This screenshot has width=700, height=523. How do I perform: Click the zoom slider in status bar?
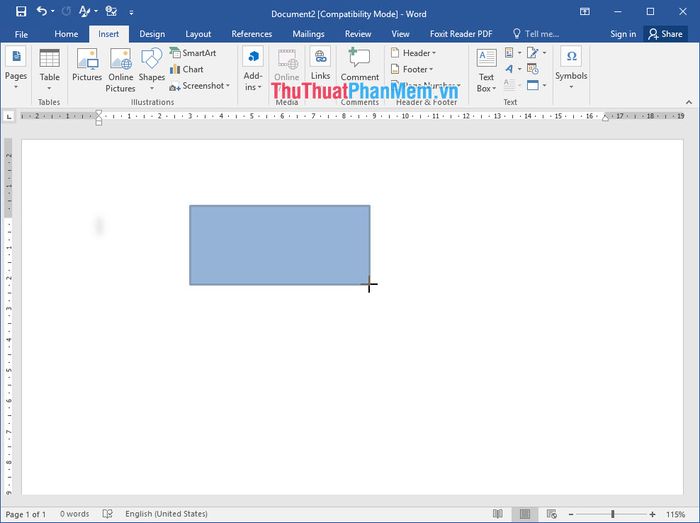coord(613,514)
